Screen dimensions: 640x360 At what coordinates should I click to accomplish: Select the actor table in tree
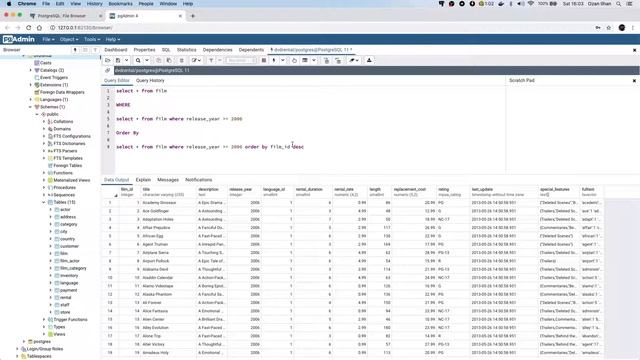(65, 210)
